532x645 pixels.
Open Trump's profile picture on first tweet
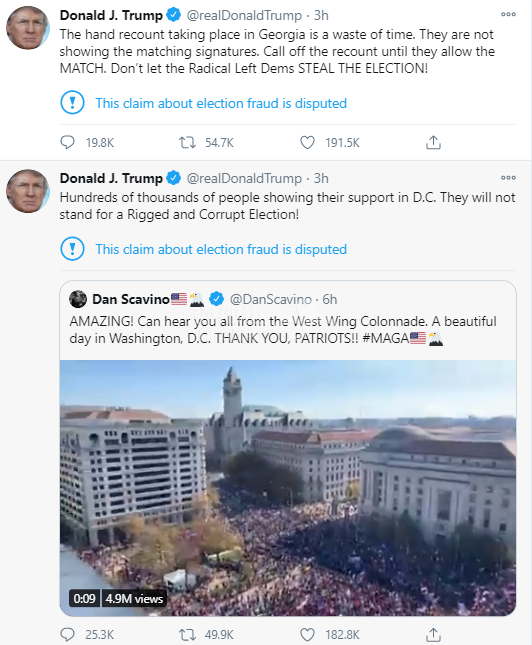pyautogui.click(x=28, y=28)
